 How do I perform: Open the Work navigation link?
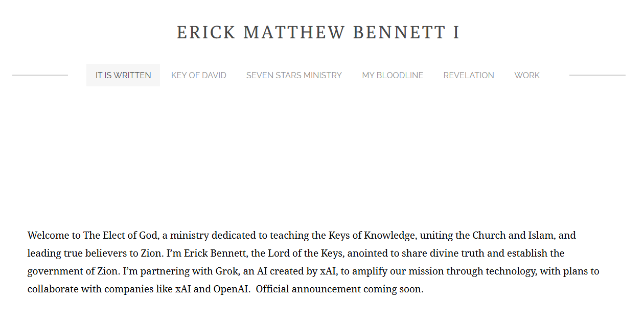tap(527, 75)
